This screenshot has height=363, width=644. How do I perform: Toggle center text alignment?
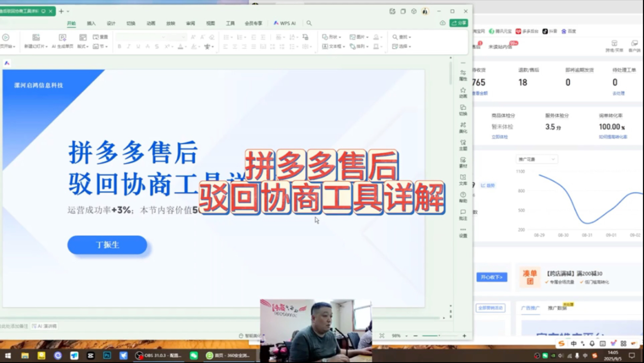coord(235,47)
